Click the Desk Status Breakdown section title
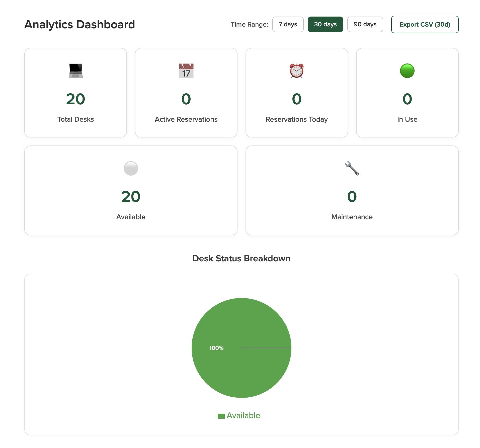This screenshot has height=448, width=480. (241, 258)
